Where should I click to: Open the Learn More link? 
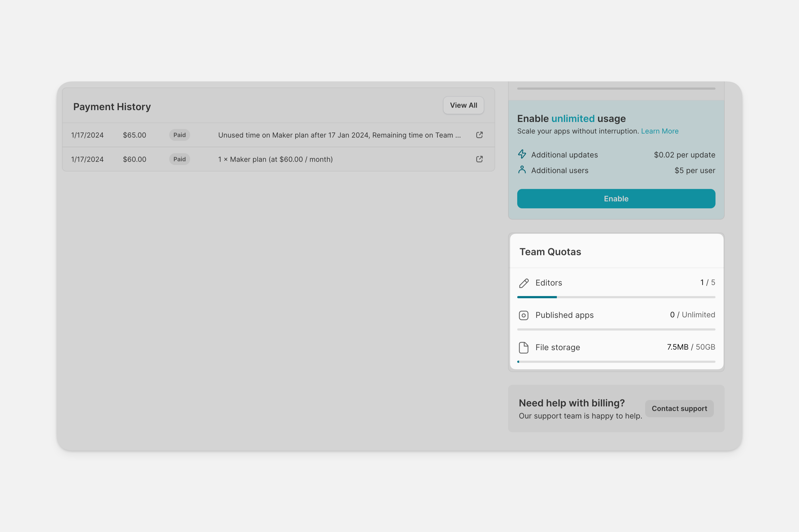[x=659, y=131]
